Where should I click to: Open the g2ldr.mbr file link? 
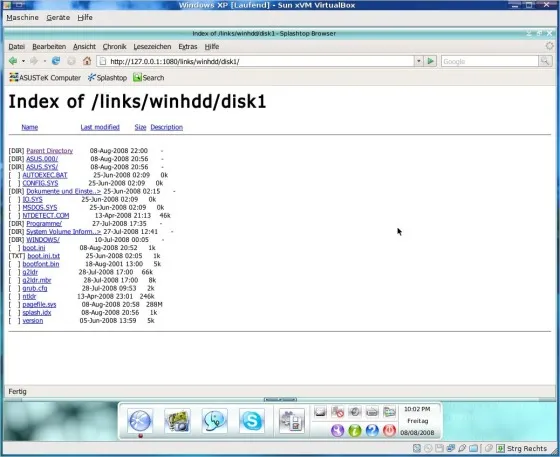(37, 280)
